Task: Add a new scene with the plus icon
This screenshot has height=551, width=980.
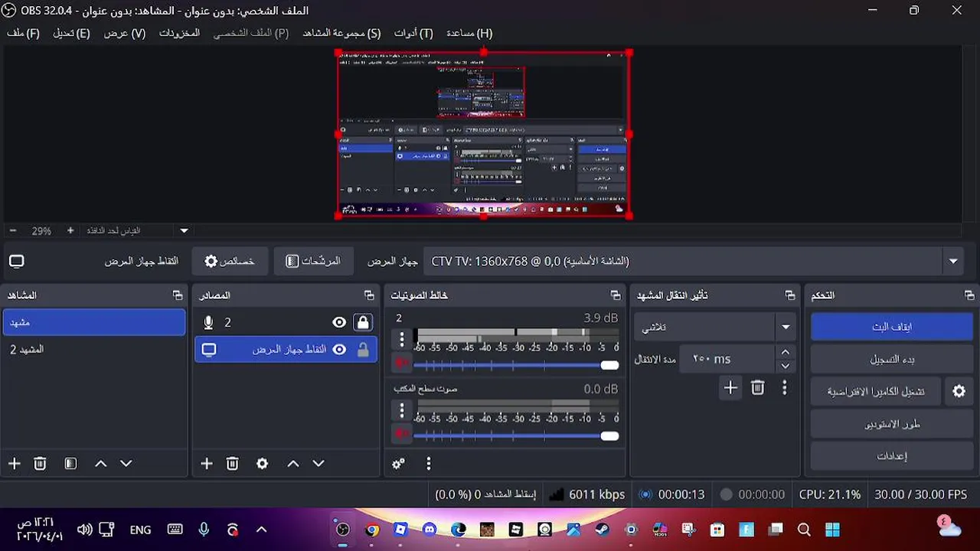Action: coord(14,464)
